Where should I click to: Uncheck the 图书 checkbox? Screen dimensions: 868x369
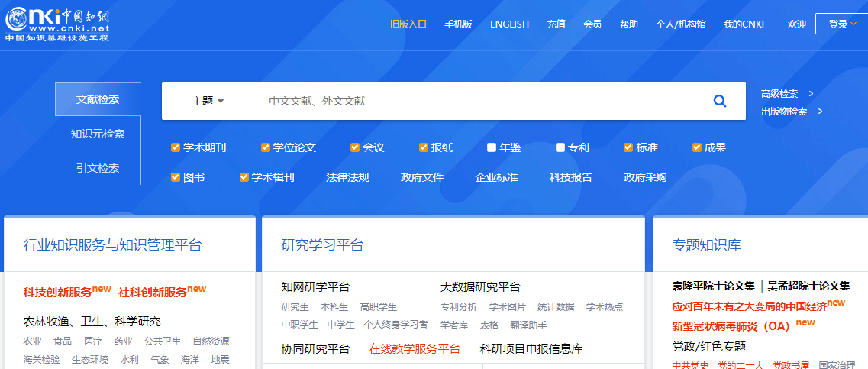coord(176,177)
